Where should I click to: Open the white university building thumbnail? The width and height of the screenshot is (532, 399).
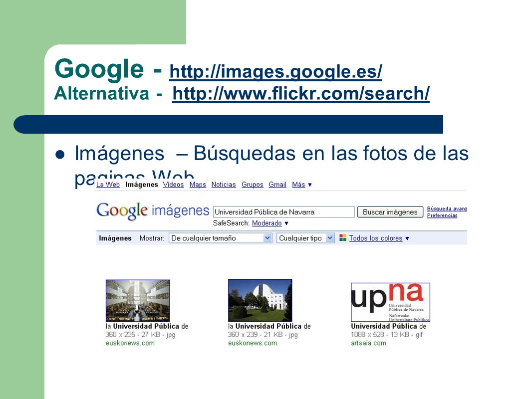(x=260, y=300)
